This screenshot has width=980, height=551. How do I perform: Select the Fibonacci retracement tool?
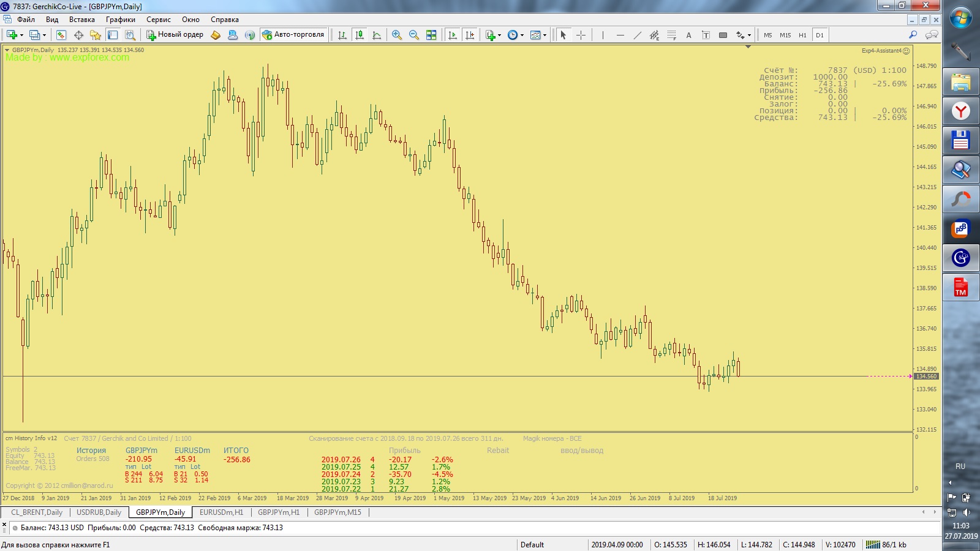(671, 35)
